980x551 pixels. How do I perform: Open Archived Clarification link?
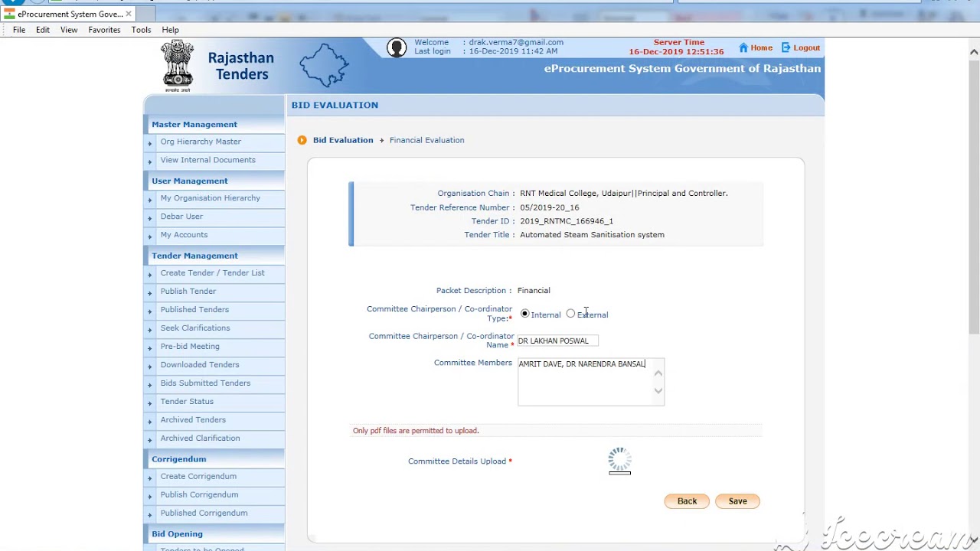(200, 439)
